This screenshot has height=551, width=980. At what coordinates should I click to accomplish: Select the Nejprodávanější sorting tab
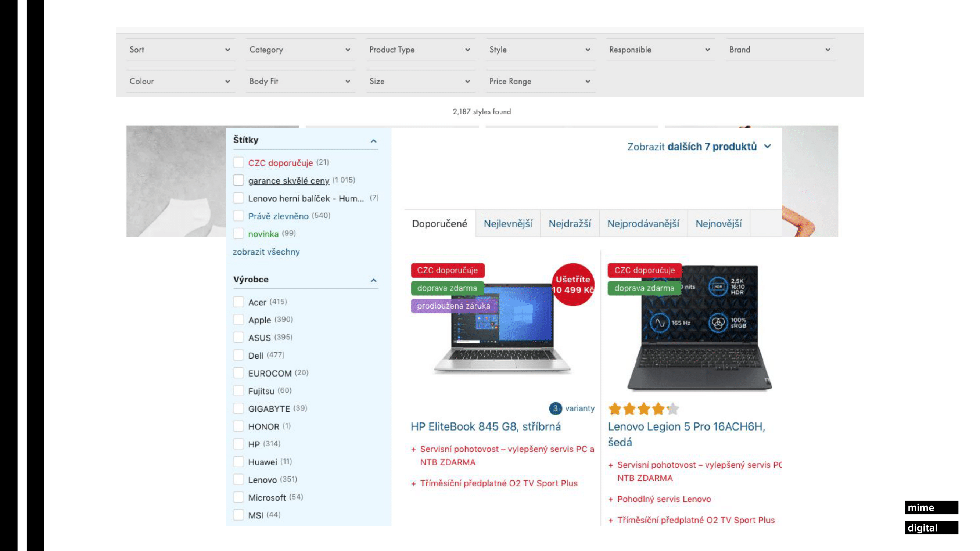pyautogui.click(x=643, y=224)
